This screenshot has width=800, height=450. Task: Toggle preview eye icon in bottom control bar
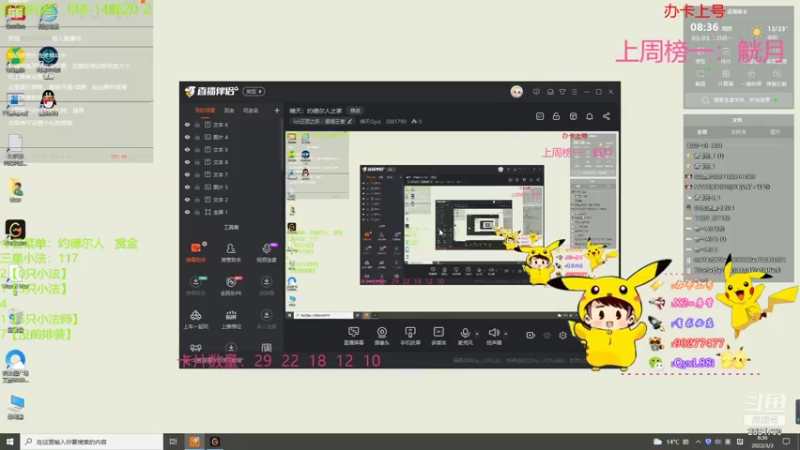pyautogui.click(x=546, y=335)
